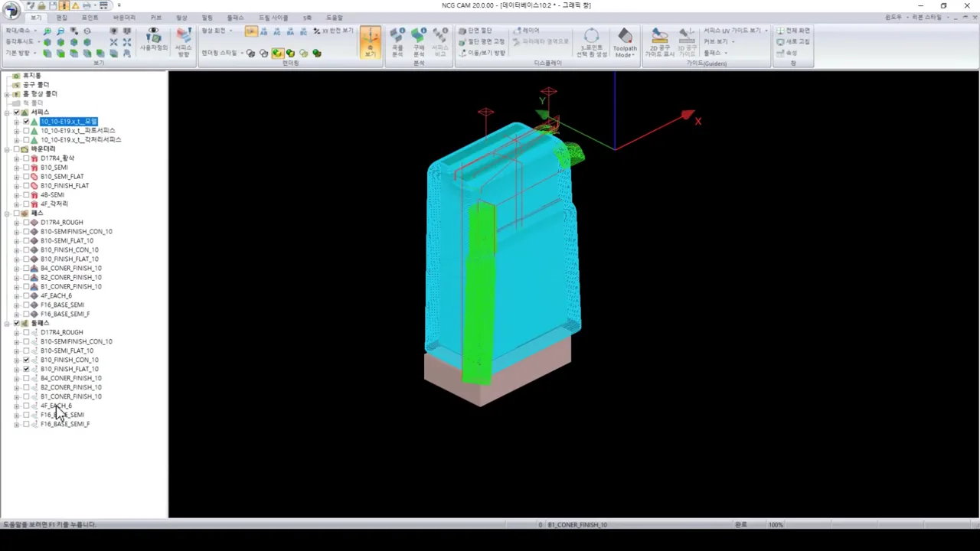The height and width of the screenshot is (551, 980).
Task: Select F16_BASE_SEMI_F in the tree
Action: [65, 424]
